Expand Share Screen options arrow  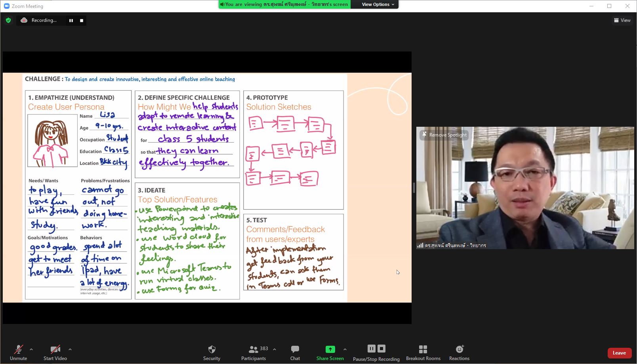click(x=345, y=349)
